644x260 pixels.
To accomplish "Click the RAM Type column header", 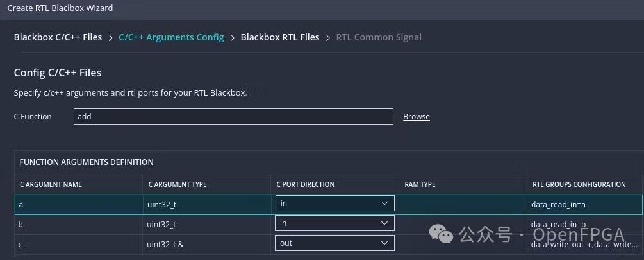I will (420, 184).
